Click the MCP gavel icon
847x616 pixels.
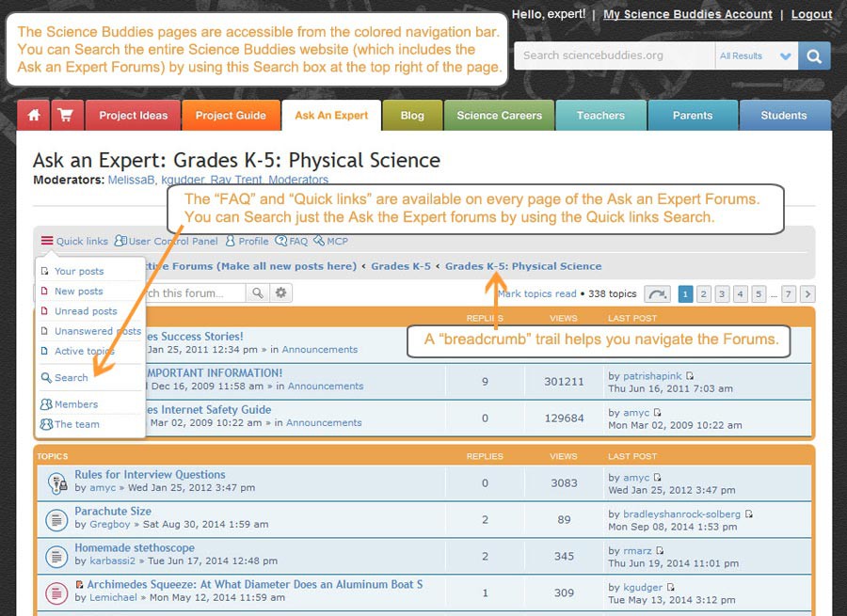(x=319, y=241)
